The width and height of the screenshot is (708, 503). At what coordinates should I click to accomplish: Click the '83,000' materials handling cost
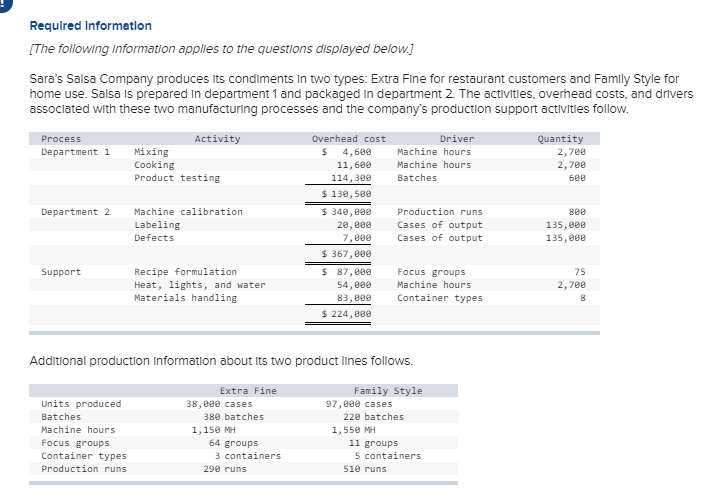pyautogui.click(x=354, y=298)
